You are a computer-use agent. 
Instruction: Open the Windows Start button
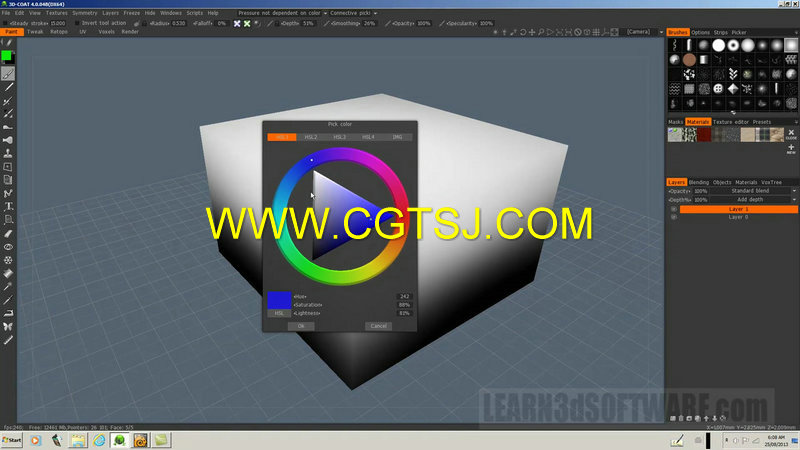(12, 440)
